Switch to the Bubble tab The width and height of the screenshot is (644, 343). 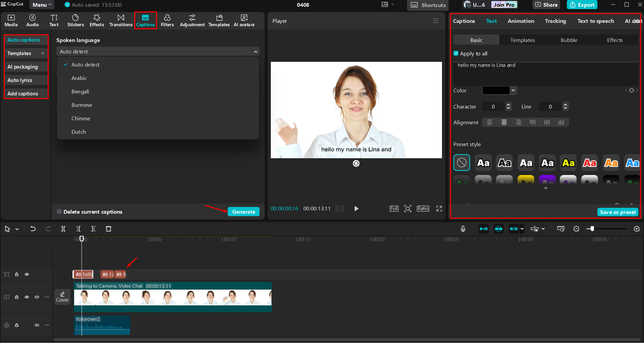click(x=569, y=40)
